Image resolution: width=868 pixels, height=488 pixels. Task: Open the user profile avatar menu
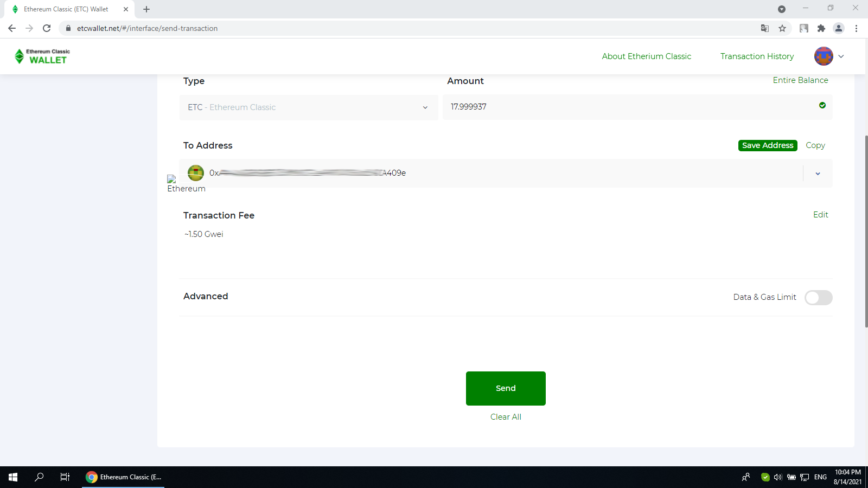(824, 56)
